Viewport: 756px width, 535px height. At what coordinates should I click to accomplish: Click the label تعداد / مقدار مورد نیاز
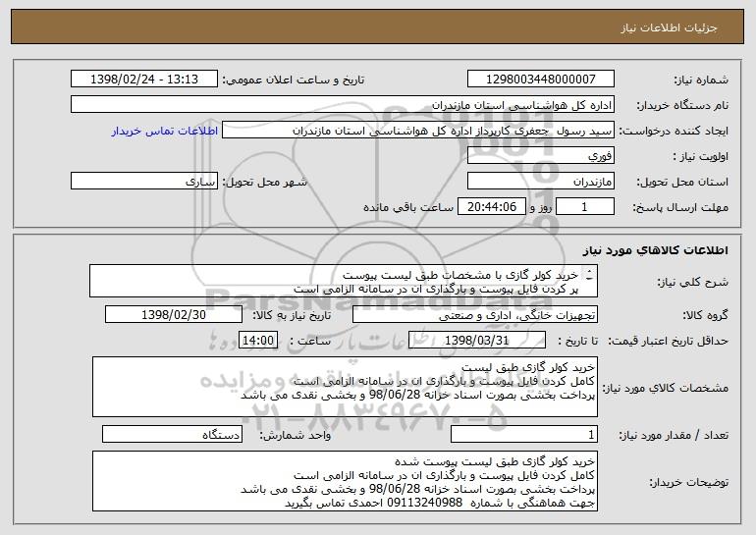pos(674,435)
